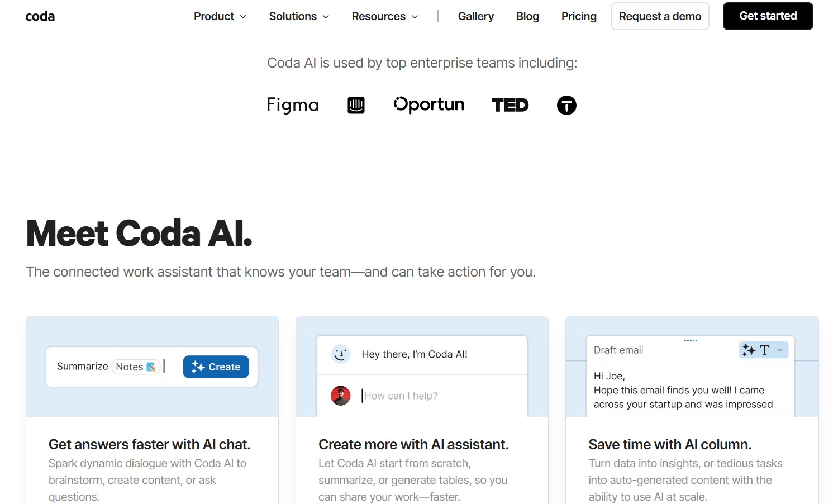The width and height of the screenshot is (838, 504).
Task: Click the sparkle icon on the Create button
Action: pyautogui.click(x=198, y=367)
